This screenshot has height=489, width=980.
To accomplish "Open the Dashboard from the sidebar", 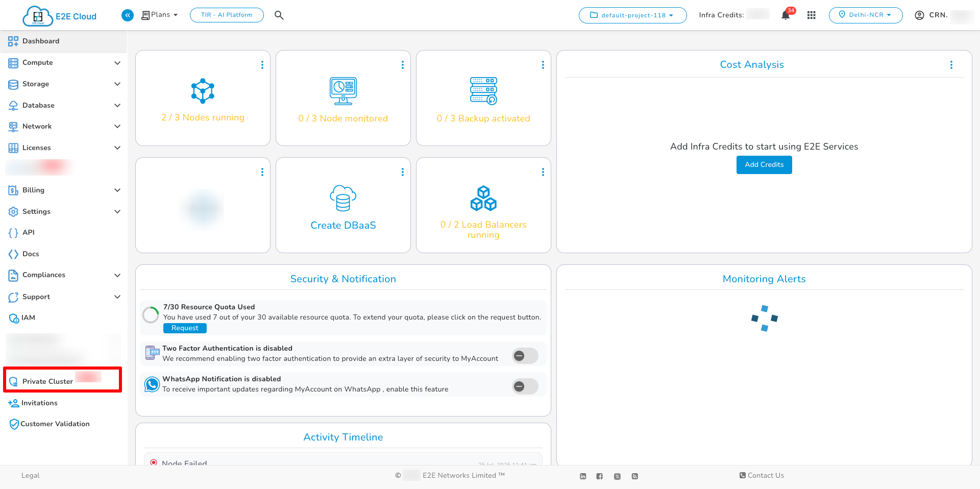I will tap(41, 41).
